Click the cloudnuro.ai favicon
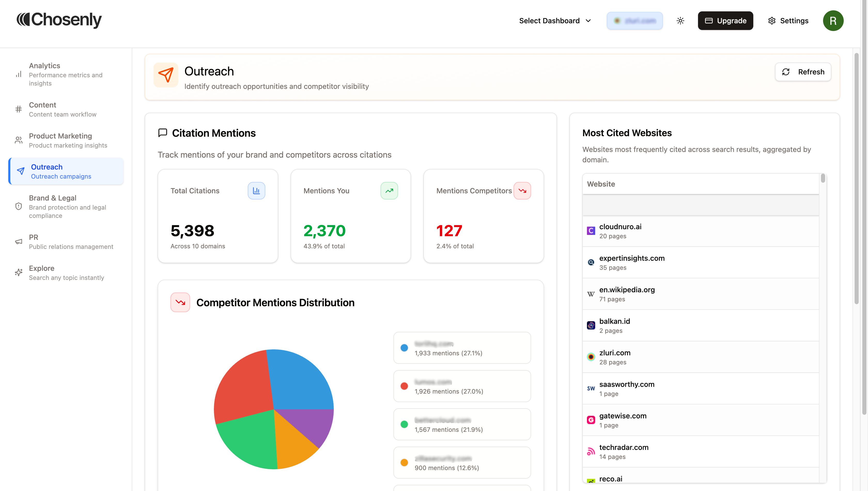This screenshot has width=868, height=491. pyautogui.click(x=591, y=231)
